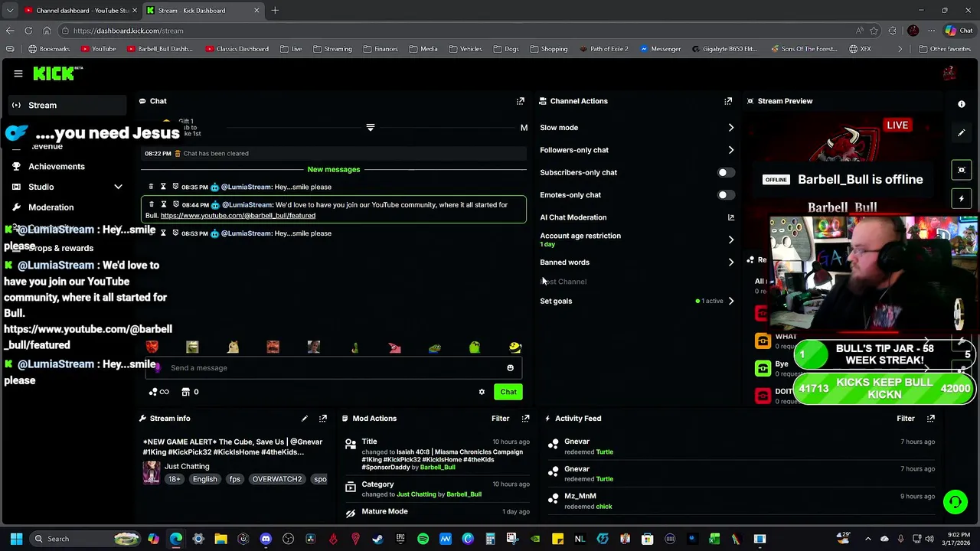
Task: Open the Path of Exile 2 bookmark
Action: [603, 49]
